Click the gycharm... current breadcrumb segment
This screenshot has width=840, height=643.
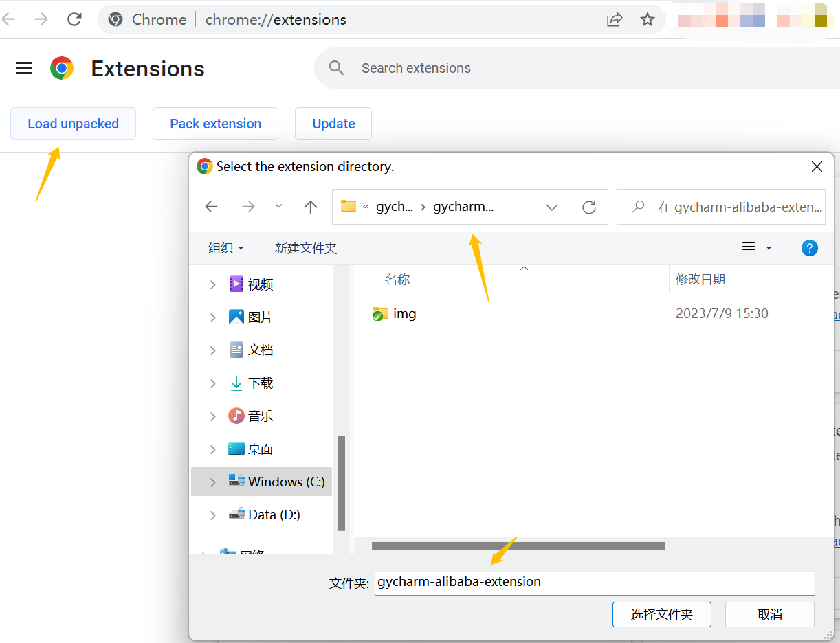click(x=463, y=207)
